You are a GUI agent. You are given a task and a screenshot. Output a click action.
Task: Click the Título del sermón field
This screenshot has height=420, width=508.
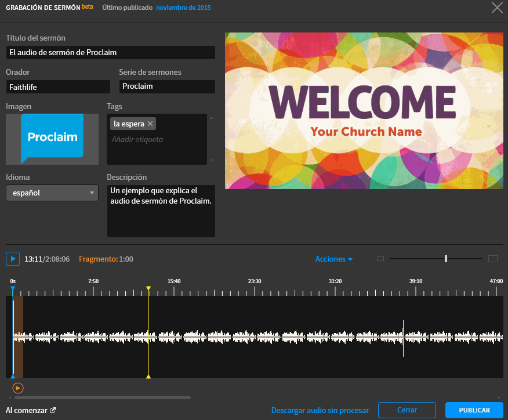pyautogui.click(x=111, y=52)
